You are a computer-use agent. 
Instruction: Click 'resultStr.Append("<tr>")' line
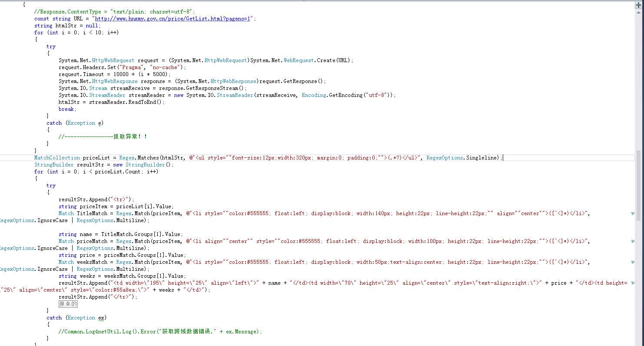pyautogui.click(x=96, y=200)
